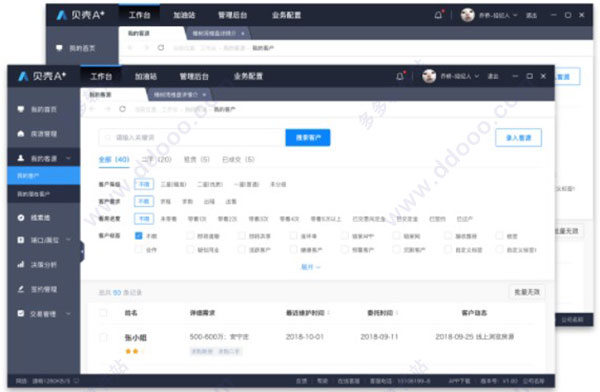Click back arrow in back window toolbar

pos(130,48)
